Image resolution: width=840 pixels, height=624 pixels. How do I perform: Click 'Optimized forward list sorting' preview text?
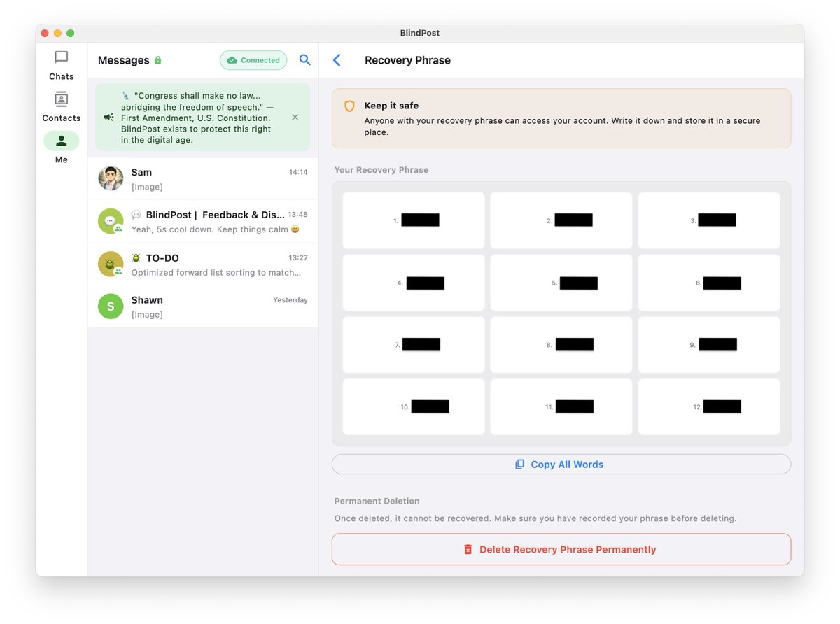click(x=216, y=273)
